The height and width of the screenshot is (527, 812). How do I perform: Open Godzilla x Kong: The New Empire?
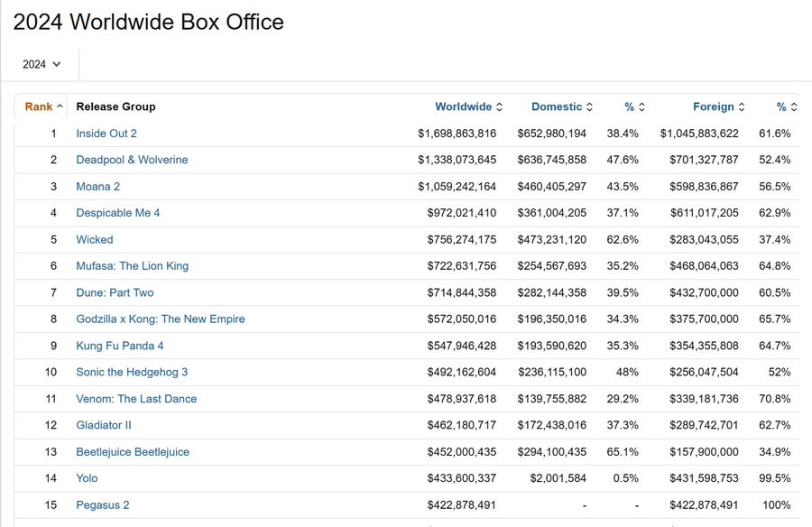pyautogui.click(x=160, y=319)
